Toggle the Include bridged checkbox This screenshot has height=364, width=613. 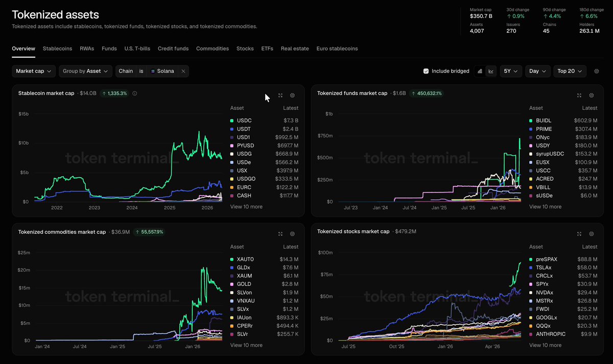tap(426, 71)
